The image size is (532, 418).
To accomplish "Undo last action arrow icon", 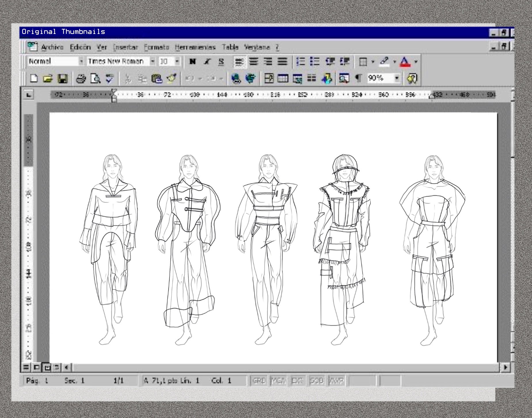I will [189, 78].
